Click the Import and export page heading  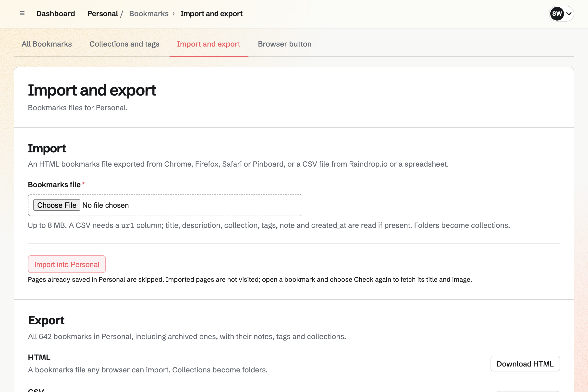coord(92,90)
